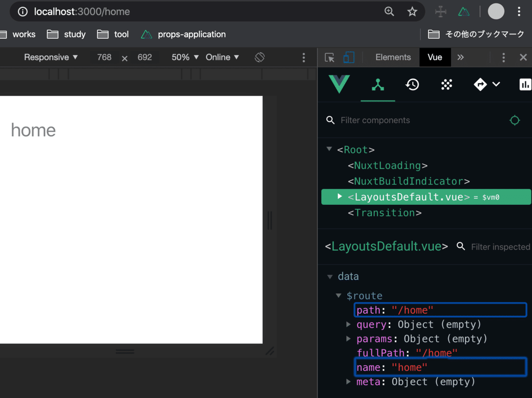This screenshot has width=532, height=398.
Task: Select the Vue Components inspector icon
Action: click(x=377, y=84)
